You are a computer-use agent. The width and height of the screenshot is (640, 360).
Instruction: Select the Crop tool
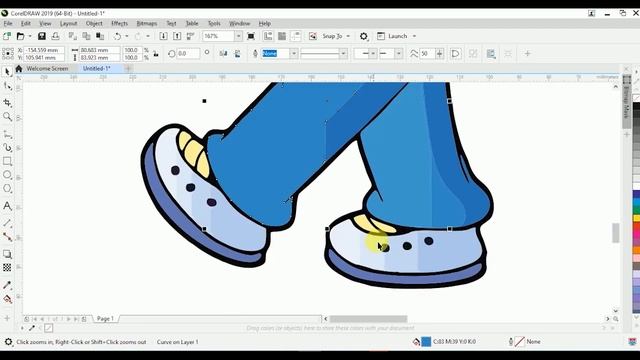click(x=7, y=102)
